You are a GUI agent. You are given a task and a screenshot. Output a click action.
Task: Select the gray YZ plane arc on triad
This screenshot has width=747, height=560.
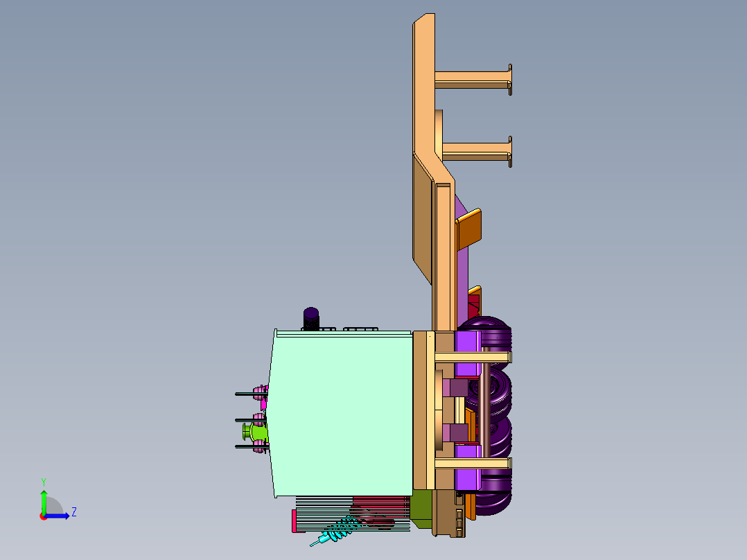[x=54, y=507]
